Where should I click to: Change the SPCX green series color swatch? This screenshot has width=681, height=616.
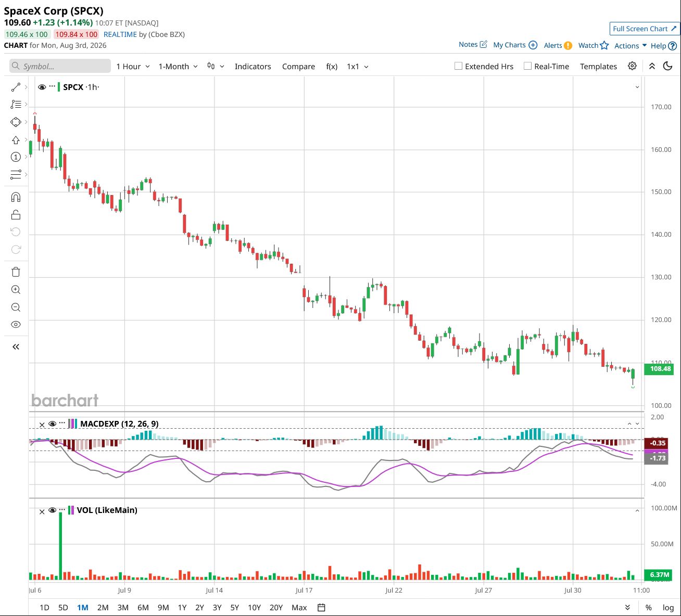[59, 87]
